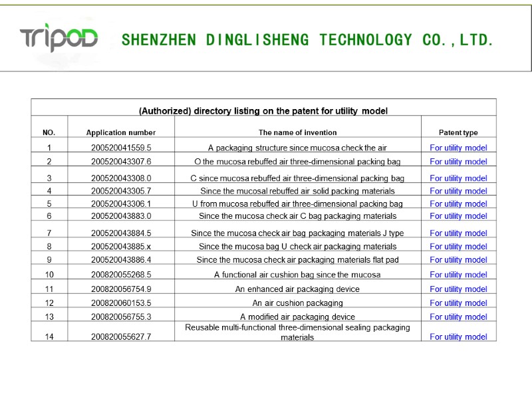Open 'For utility model' link in row 14
The image size is (532, 399).
(458, 337)
